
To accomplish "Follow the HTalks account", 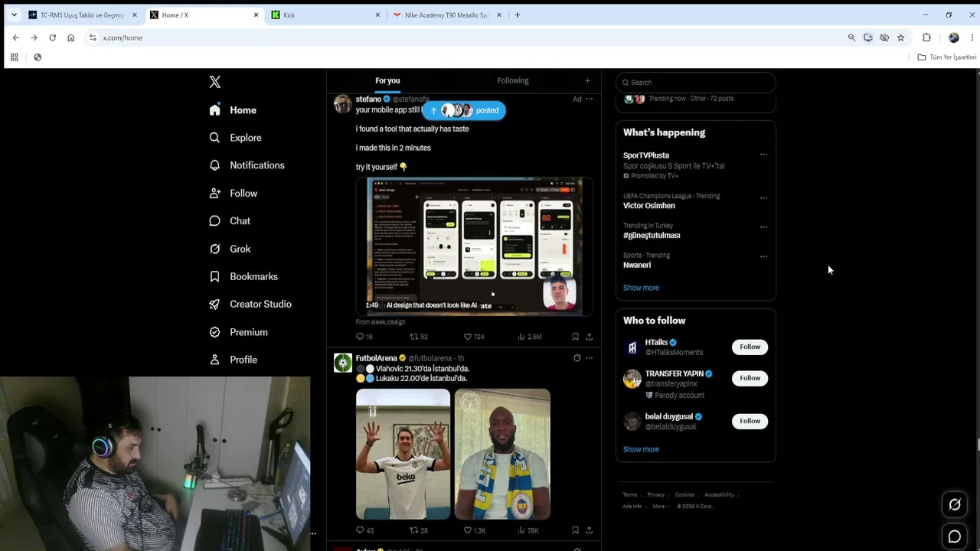I will [x=750, y=347].
